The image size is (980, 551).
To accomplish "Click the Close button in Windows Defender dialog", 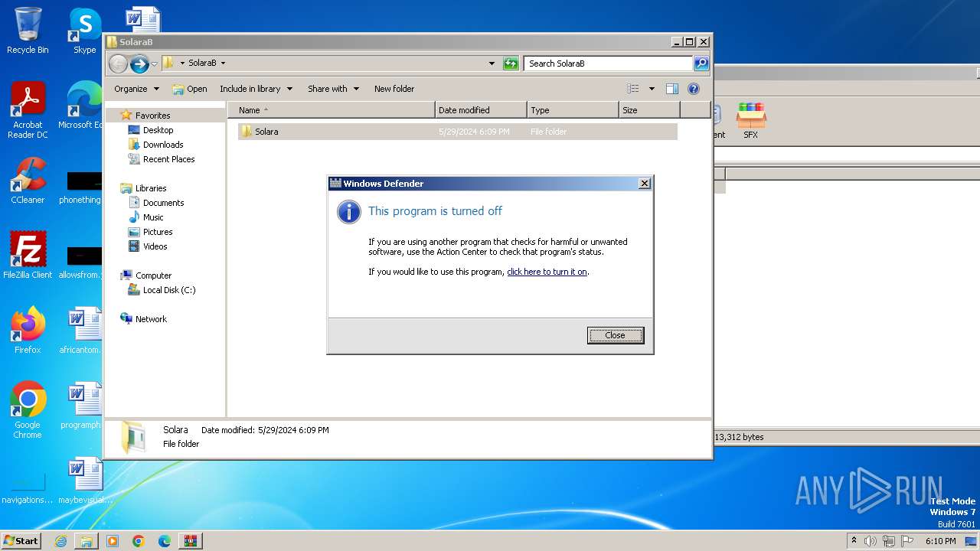I will tap(615, 335).
